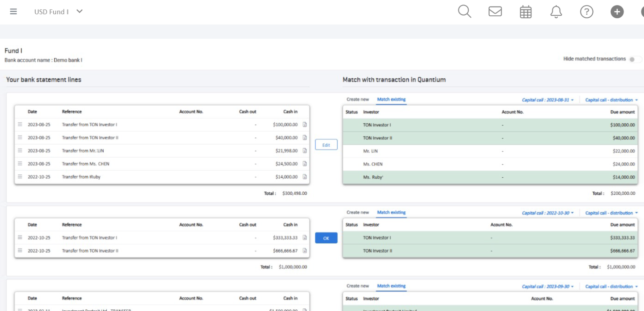Open the calendar icon
The width and height of the screenshot is (644, 311).
pos(525,12)
